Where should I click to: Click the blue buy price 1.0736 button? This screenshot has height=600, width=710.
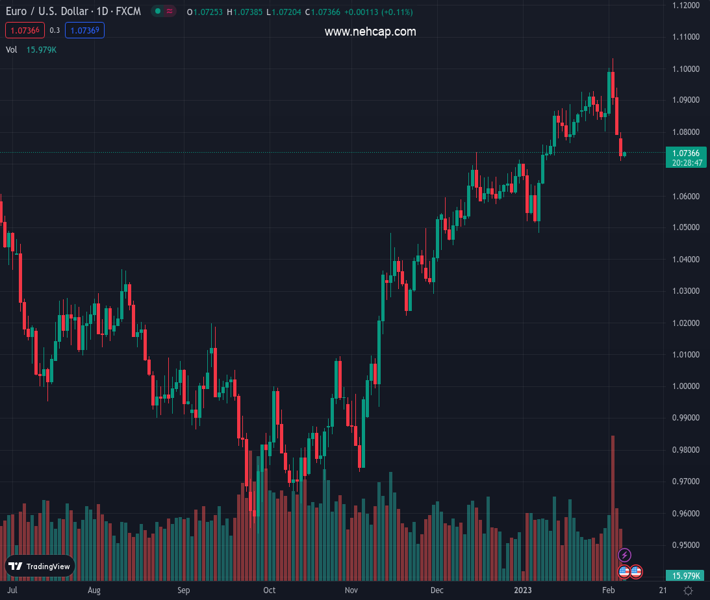click(x=85, y=31)
